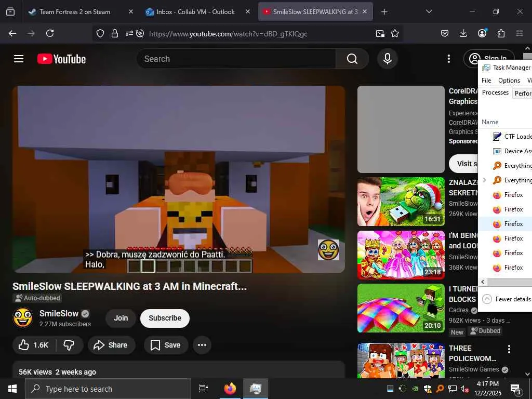This screenshot has width=532, height=399.
Task: Open the tracking protection shield icon
Action: click(100, 33)
